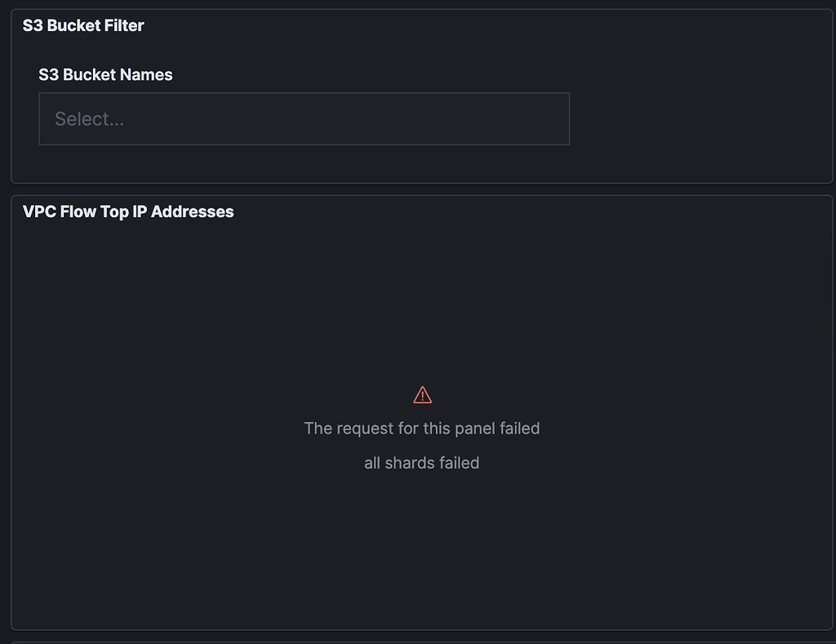Click the panel edge below VPC Flow panel
The image size is (836, 644).
422,629
